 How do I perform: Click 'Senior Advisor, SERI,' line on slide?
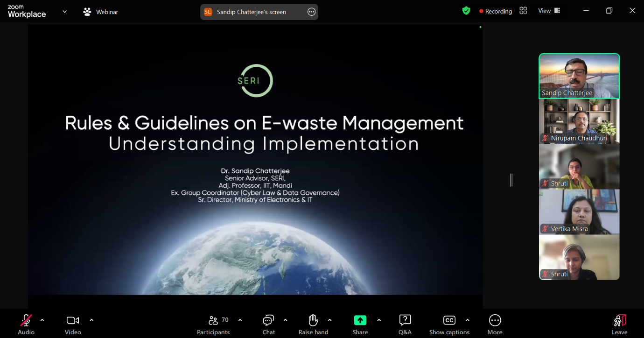(255, 178)
